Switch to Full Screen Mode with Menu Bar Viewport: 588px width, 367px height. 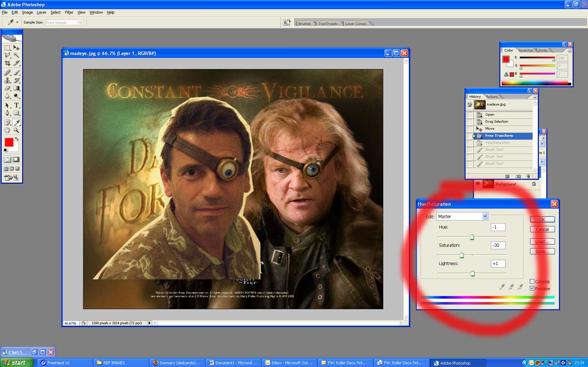[12, 169]
